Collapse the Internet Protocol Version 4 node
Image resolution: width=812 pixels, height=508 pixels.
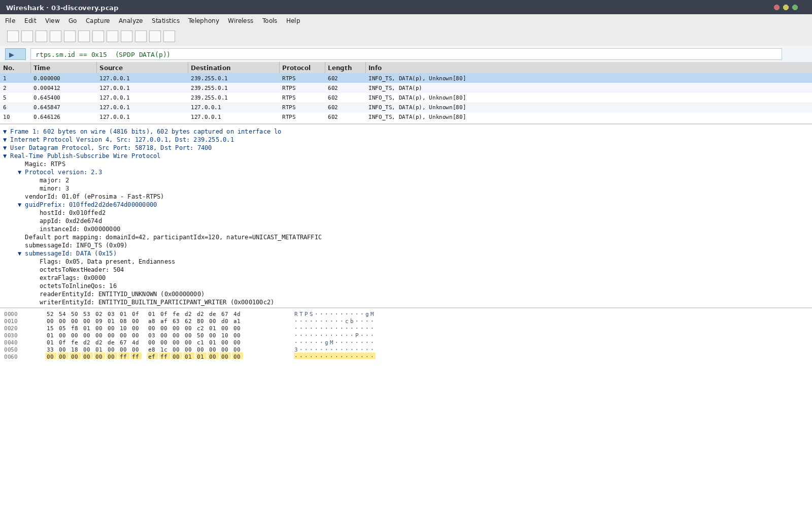tap(5, 140)
